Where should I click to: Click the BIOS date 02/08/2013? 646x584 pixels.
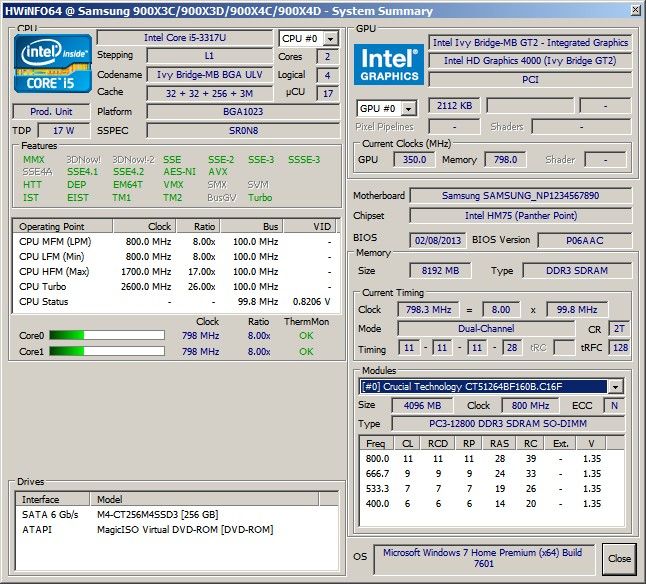point(438,241)
